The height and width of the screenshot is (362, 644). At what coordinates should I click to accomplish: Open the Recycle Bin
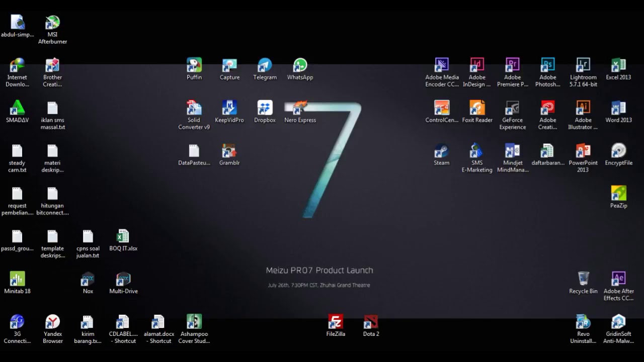coord(583,279)
